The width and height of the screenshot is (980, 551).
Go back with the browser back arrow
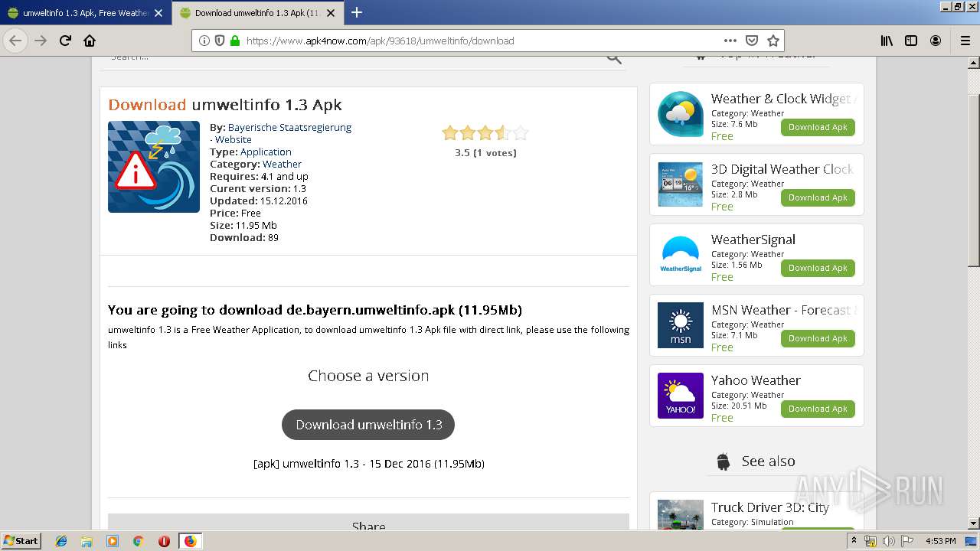(15, 41)
